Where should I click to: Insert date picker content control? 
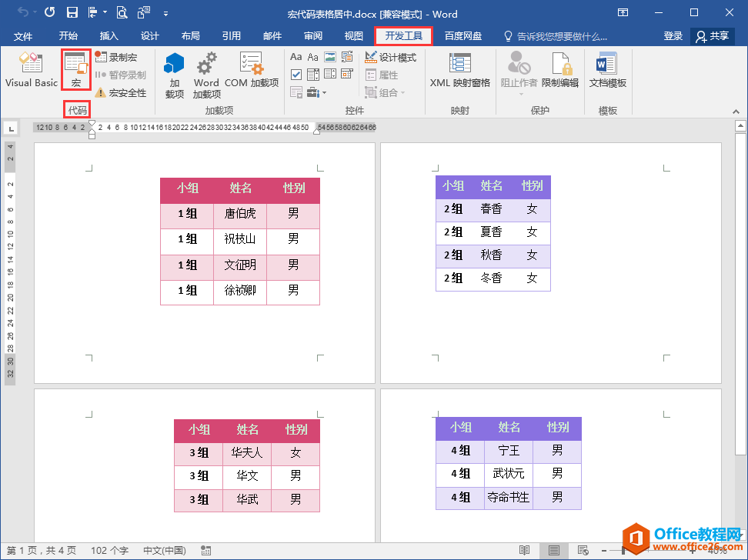click(x=347, y=74)
